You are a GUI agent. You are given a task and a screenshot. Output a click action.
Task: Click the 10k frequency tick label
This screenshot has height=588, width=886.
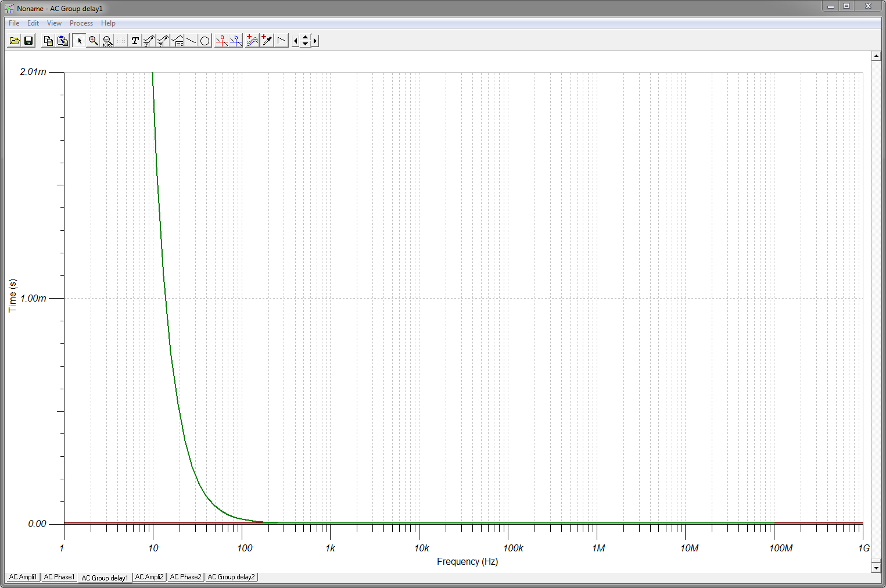coord(422,548)
